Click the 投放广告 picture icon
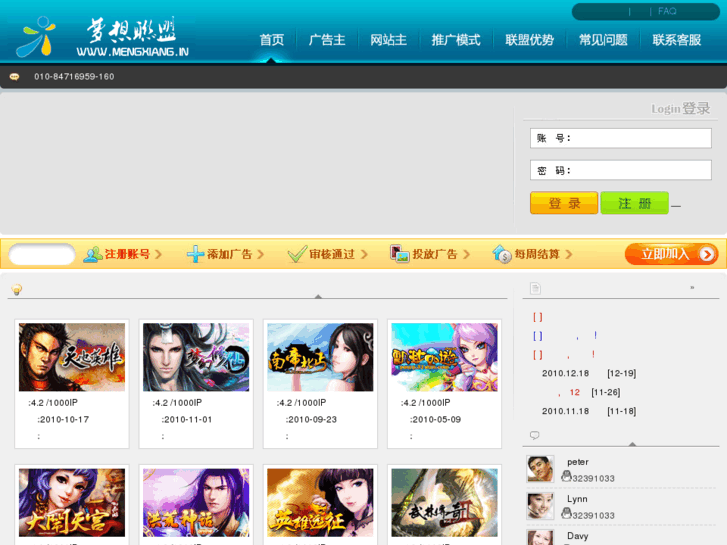Screen dimensions: 727x545 click(399, 254)
